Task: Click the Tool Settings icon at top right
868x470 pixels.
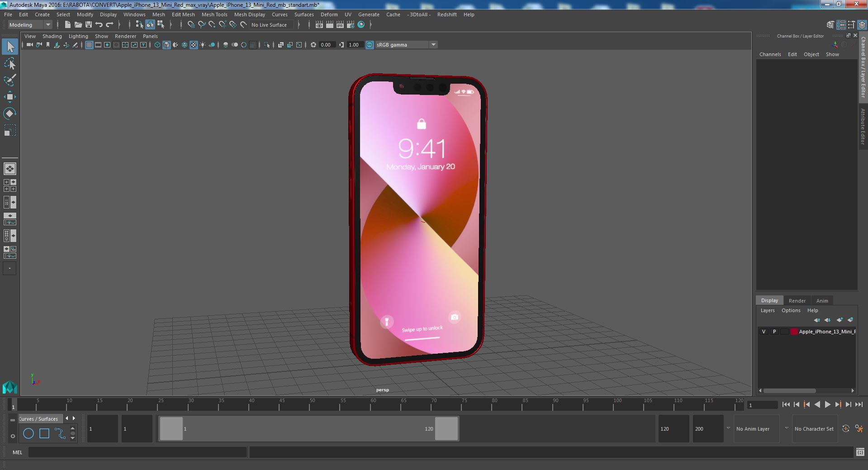Action: [x=851, y=25]
